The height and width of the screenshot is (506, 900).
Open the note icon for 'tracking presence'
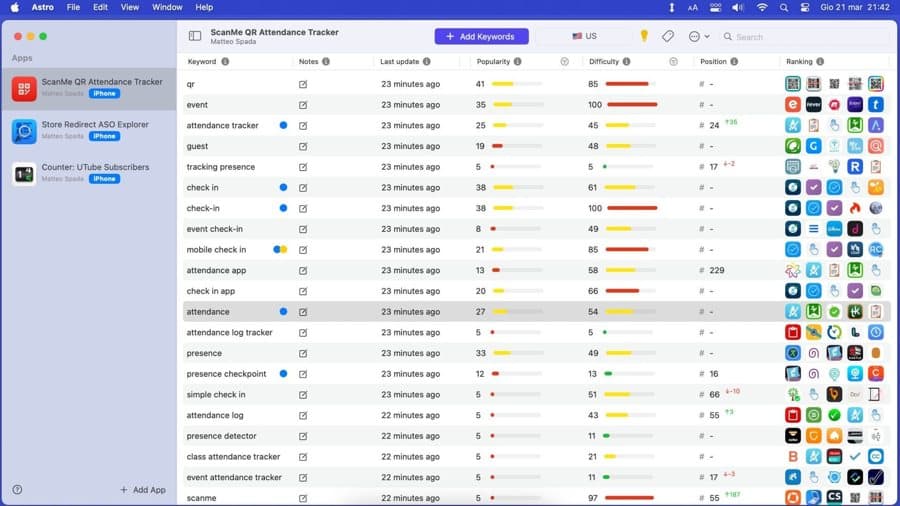pyautogui.click(x=303, y=167)
